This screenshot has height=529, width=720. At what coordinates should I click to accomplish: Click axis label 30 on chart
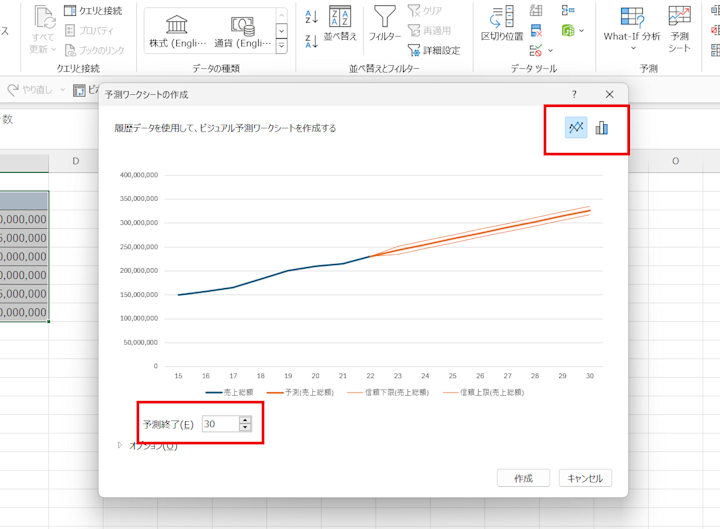590,376
